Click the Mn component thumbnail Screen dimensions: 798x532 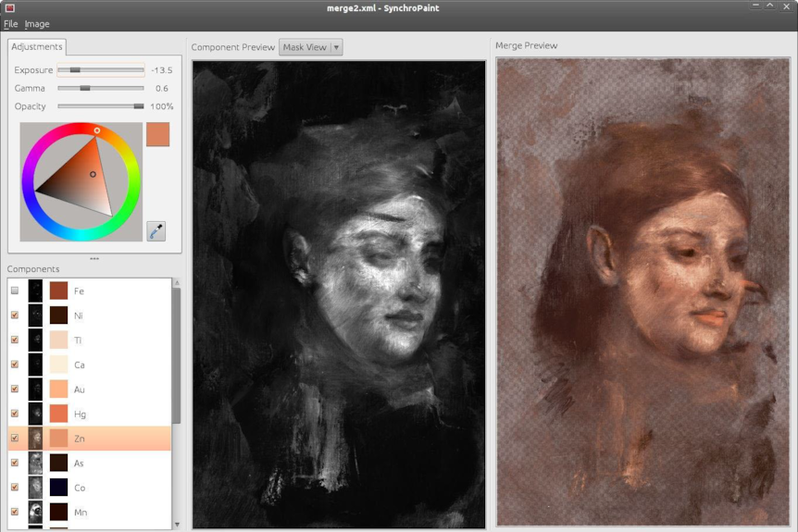pos(35,512)
